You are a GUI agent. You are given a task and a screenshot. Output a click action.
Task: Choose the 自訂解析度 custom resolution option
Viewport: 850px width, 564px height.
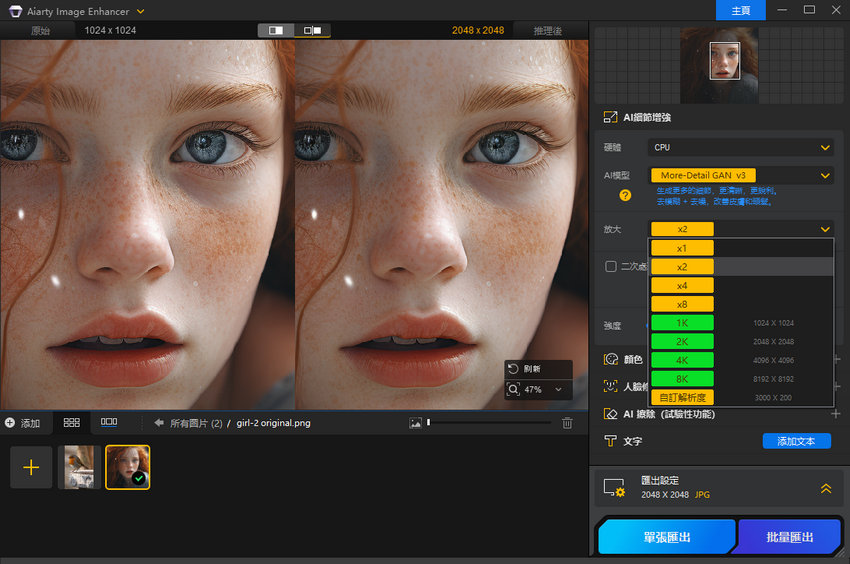[x=740, y=398]
